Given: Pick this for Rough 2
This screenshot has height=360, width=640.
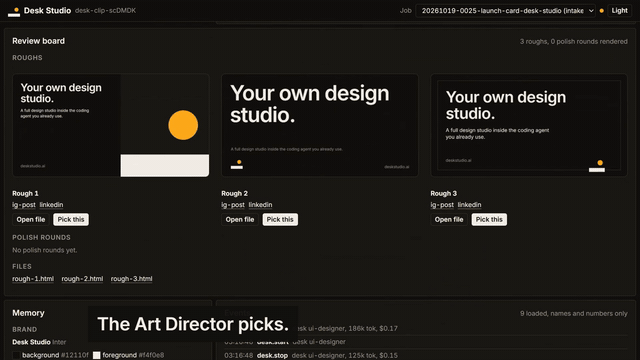Looking at the screenshot, I should (280, 220).
